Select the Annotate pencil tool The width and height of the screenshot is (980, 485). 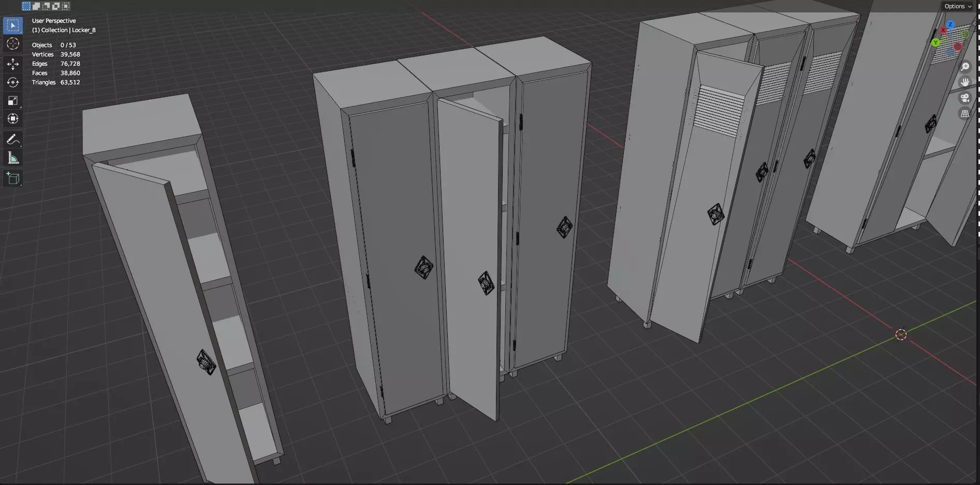pyautogui.click(x=13, y=139)
